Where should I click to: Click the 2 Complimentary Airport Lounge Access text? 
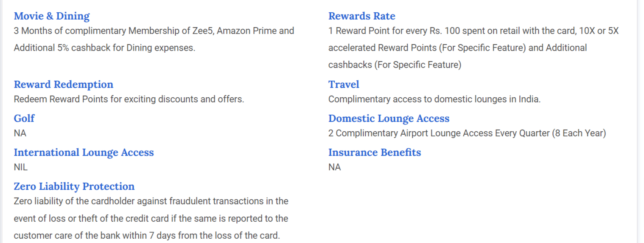[467, 133]
